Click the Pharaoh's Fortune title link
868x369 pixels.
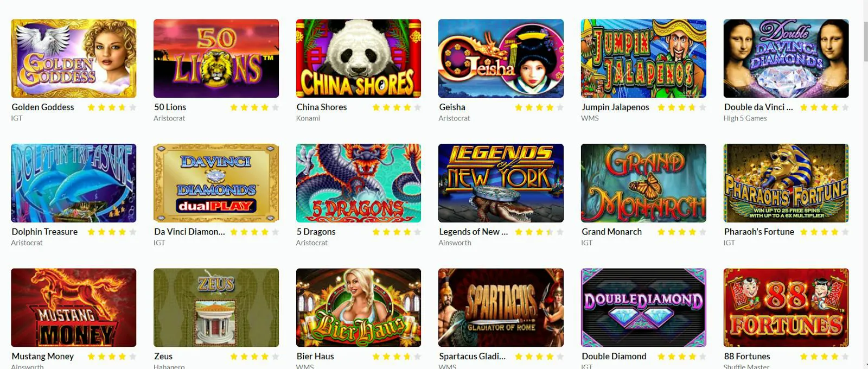[759, 232]
